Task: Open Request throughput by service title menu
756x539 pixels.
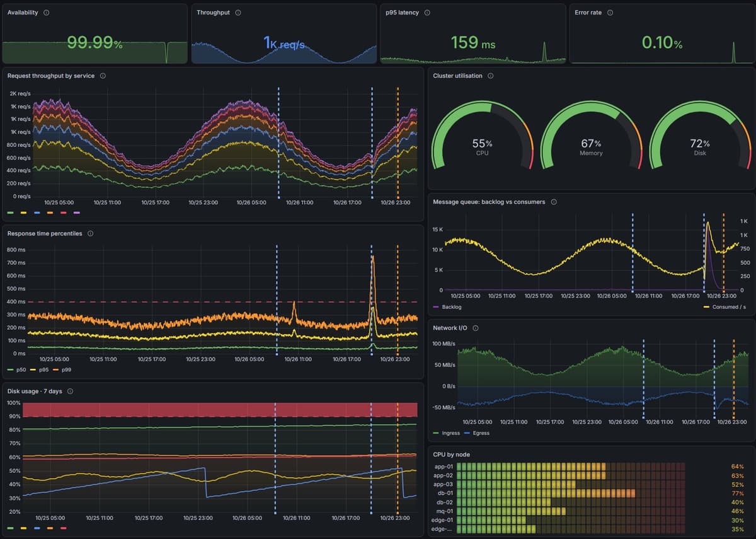Action: 51,76
